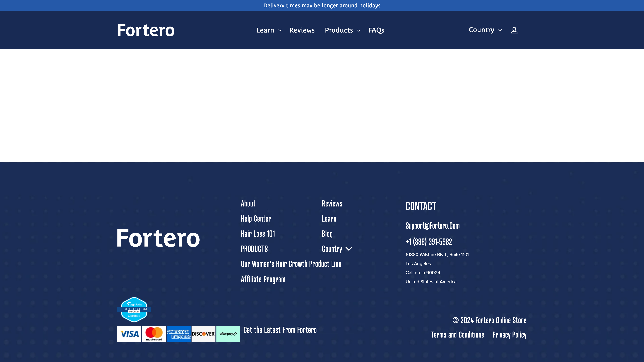The height and width of the screenshot is (362, 644).
Task: Open FAQs in header navigation
Action: pos(376,30)
